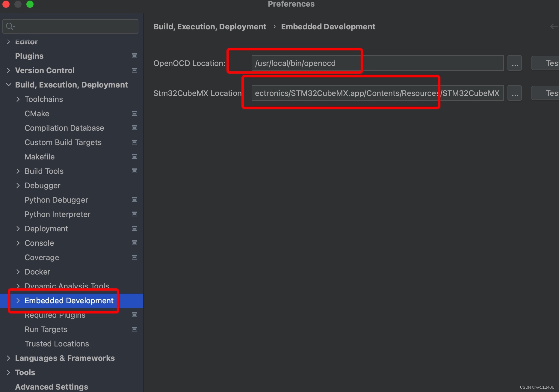
Task: Collapse Build, Execution, Deployment group
Action: click(8, 85)
